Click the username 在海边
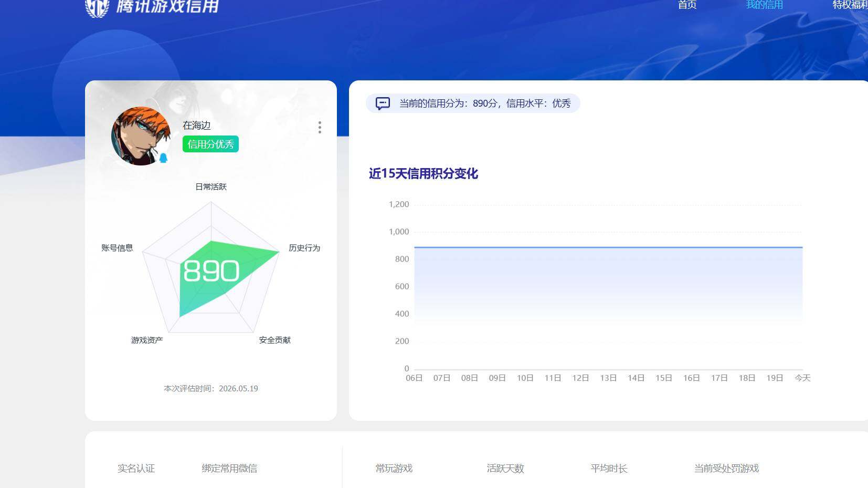The image size is (868, 488). (x=196, y=125)
